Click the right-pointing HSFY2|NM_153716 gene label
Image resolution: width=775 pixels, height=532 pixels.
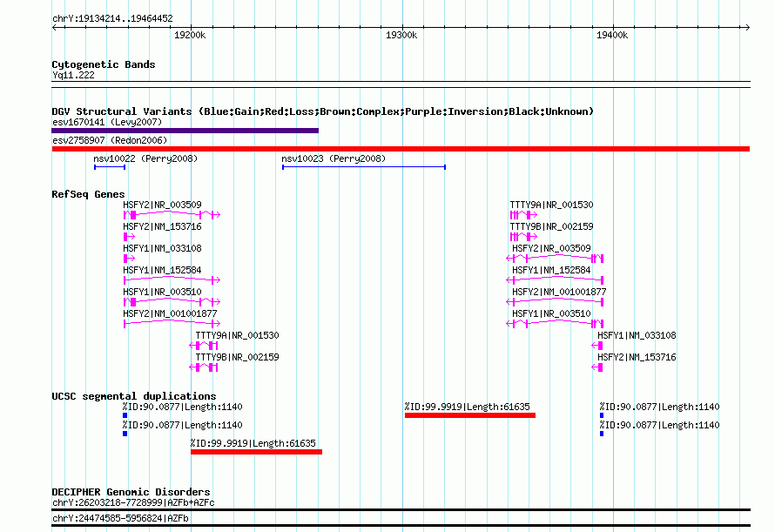coord(162,226)
